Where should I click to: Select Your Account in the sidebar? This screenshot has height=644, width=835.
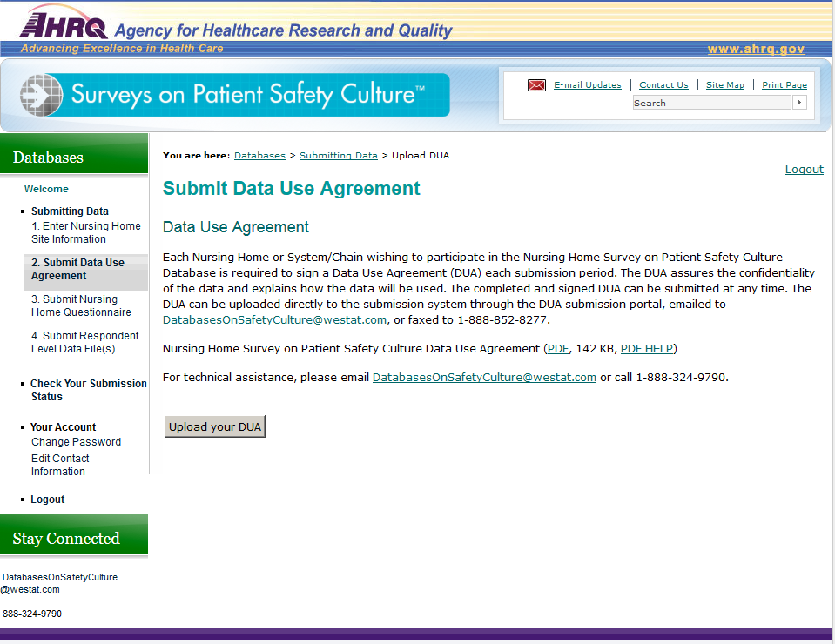point(63,426)
